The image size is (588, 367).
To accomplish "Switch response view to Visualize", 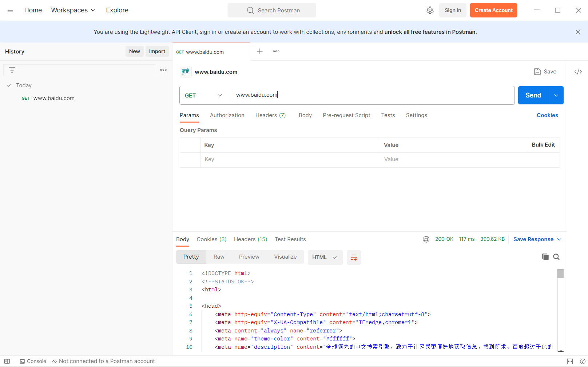I will click(286, 257).
